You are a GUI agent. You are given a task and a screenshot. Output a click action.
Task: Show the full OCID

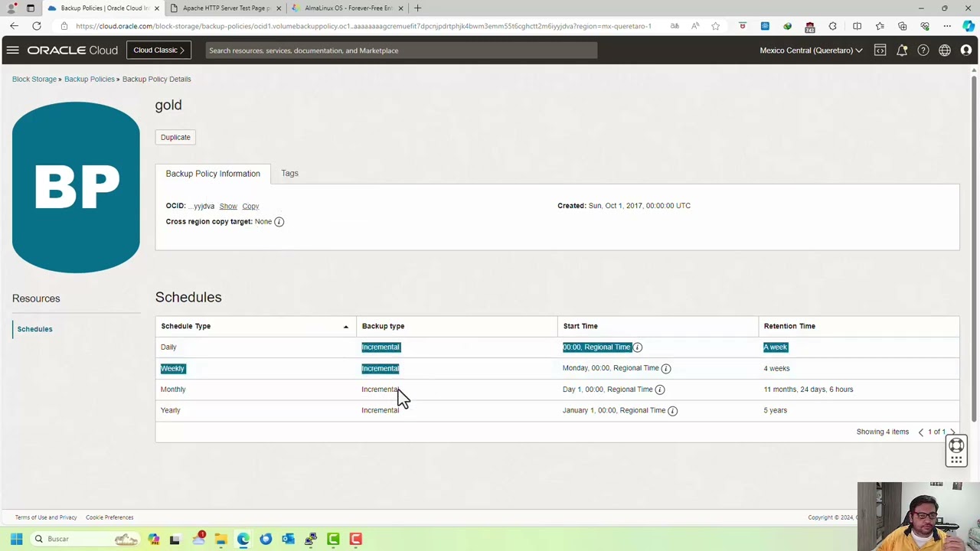click(228, 207)
